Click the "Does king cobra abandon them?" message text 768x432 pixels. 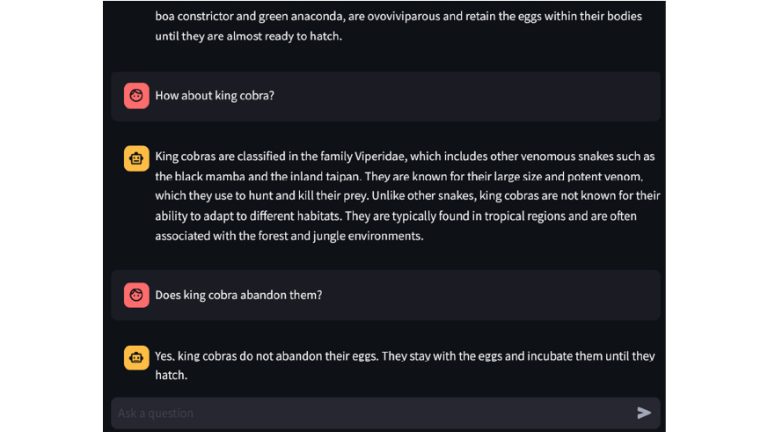tap(238, 295)
